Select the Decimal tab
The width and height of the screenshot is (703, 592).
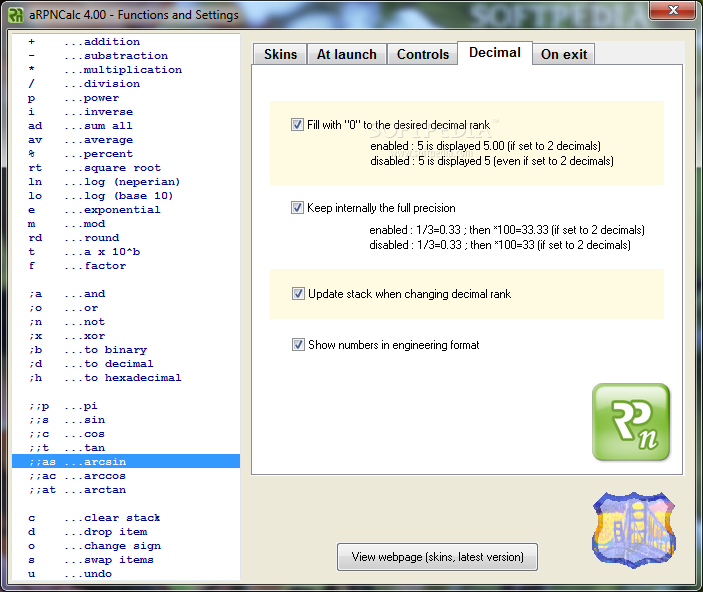tap(495, 53)
